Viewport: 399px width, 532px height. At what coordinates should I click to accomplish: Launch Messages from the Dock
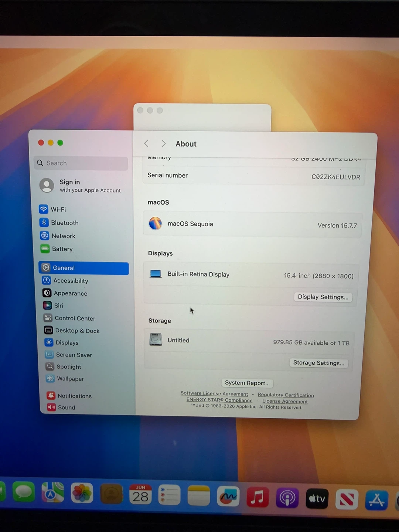(24, 492)
